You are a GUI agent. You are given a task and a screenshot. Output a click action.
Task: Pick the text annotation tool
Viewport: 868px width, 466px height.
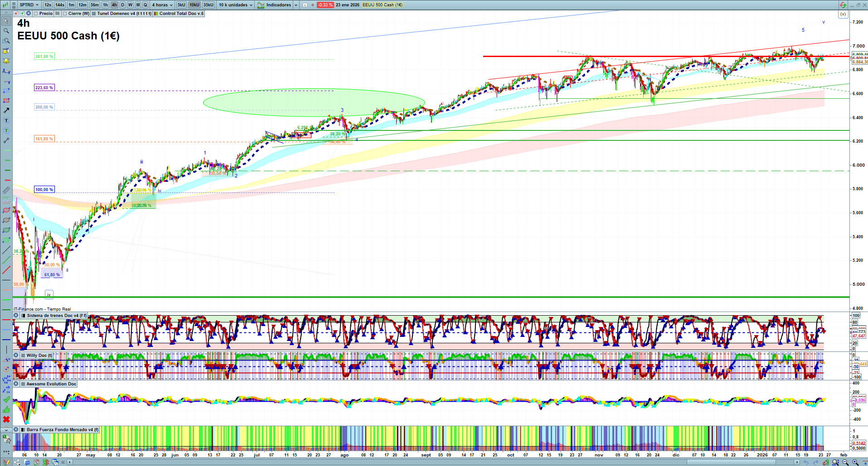(6, 120)
